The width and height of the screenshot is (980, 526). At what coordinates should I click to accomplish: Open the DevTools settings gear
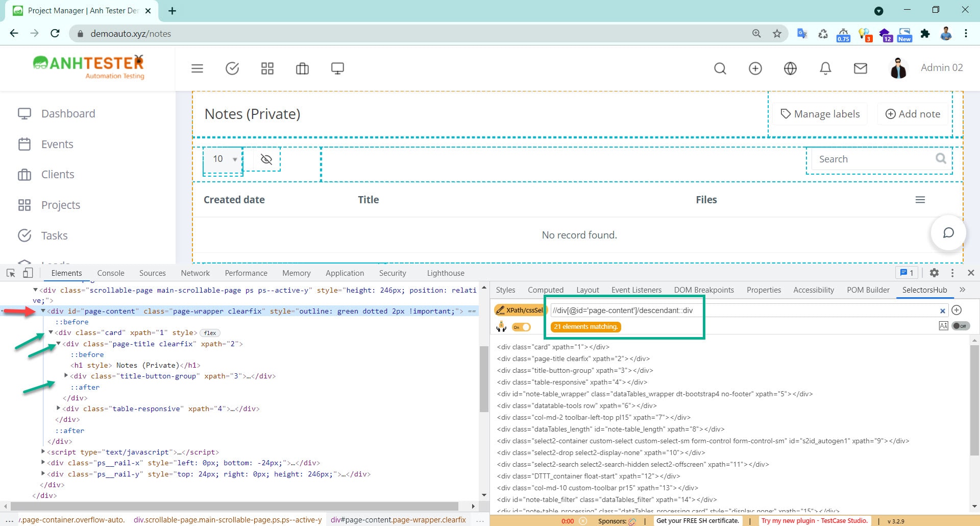[x=934, y=273]
